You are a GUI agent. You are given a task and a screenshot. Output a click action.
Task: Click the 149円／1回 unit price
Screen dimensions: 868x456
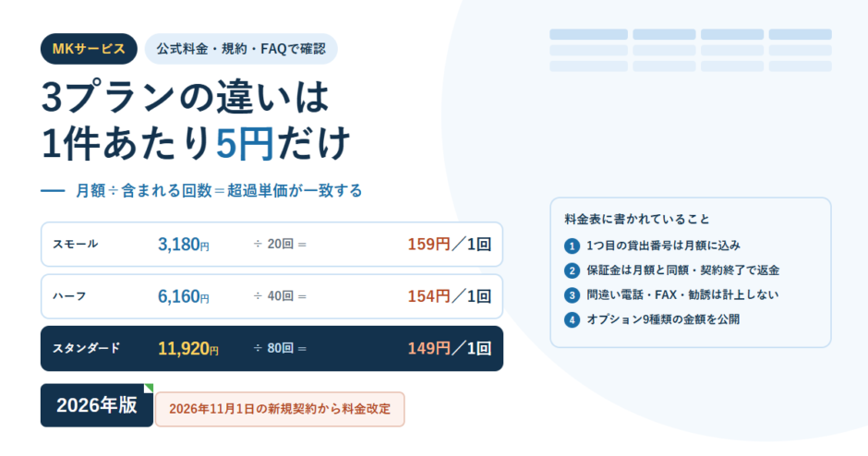click(x=450, y=348)
